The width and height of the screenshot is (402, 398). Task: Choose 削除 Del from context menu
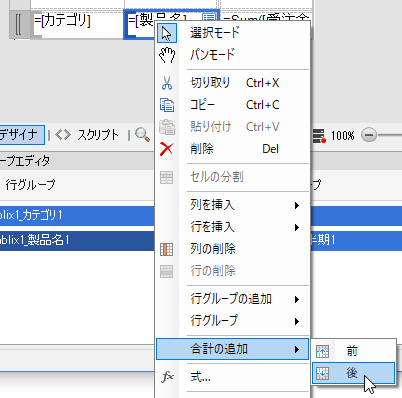pyautogui.click(x=233, y=149)
